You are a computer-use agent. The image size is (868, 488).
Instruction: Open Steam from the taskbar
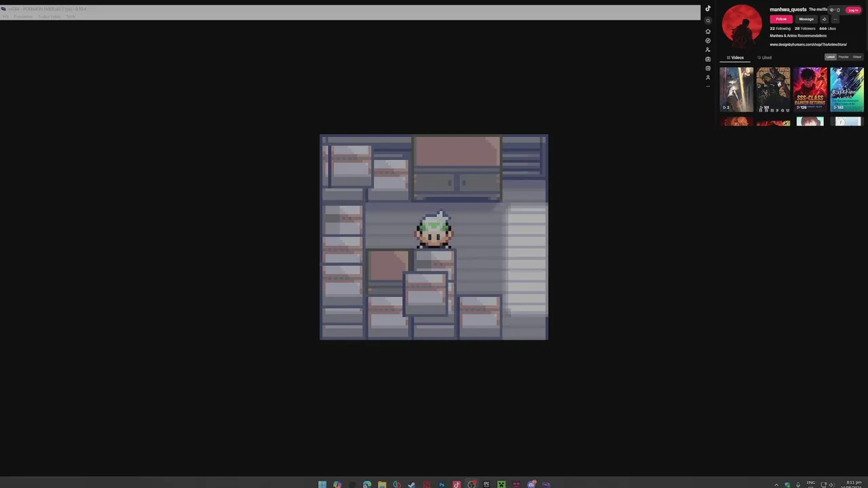tap(412, 485)
